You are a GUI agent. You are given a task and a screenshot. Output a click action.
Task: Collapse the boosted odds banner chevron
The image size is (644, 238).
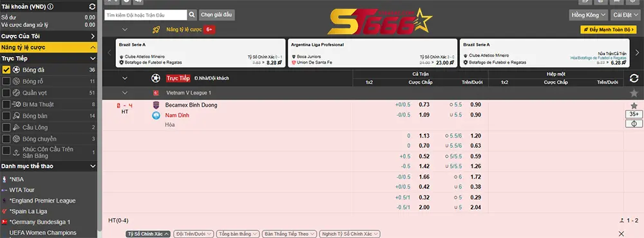(x=125, y=30)
